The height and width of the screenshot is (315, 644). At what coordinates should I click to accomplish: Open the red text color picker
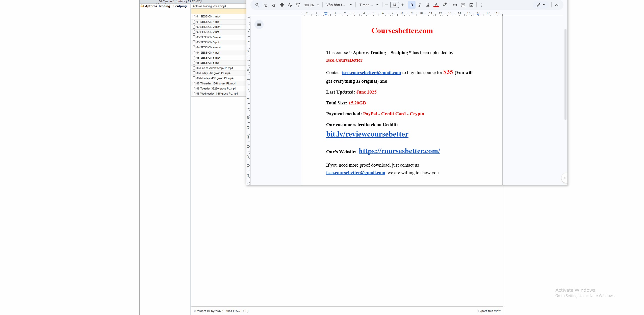click(436, 5)
